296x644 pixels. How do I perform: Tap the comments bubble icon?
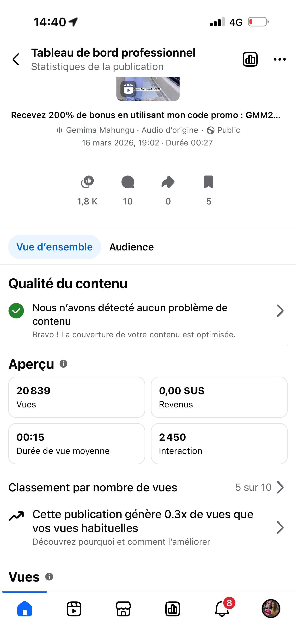coord(128,182)
